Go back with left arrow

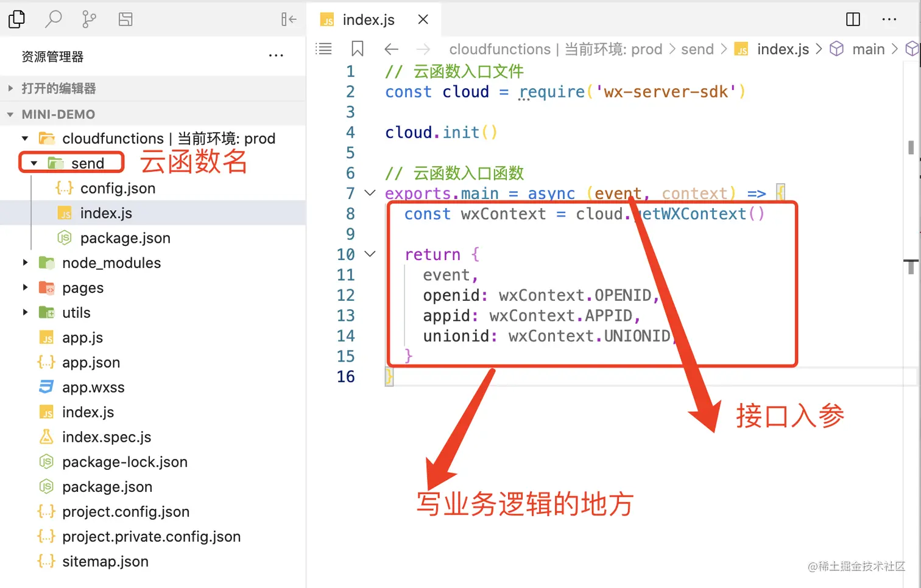(392, 49)
